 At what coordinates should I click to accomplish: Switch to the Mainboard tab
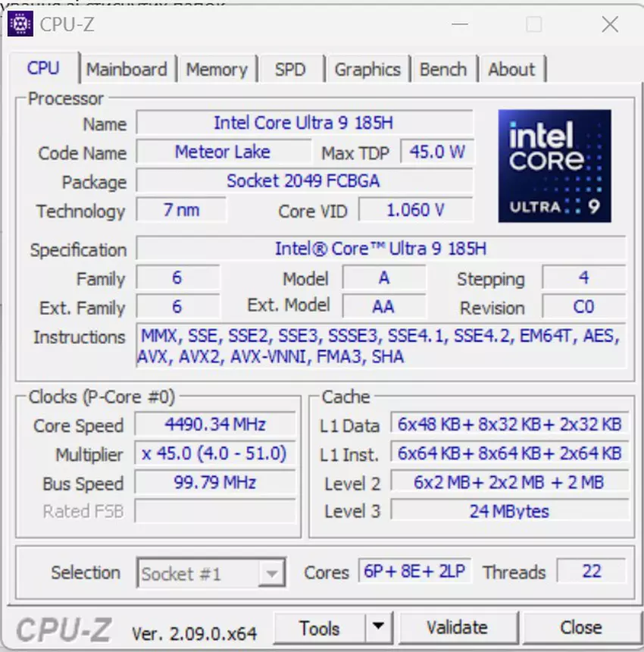click(x=127, y=70)
